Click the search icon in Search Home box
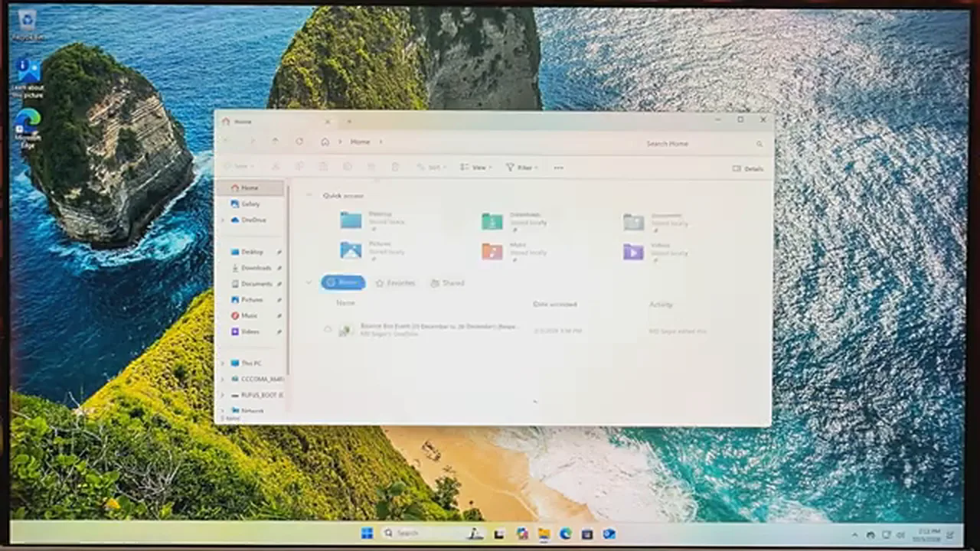Screen dimensions: 980x551 759,144
